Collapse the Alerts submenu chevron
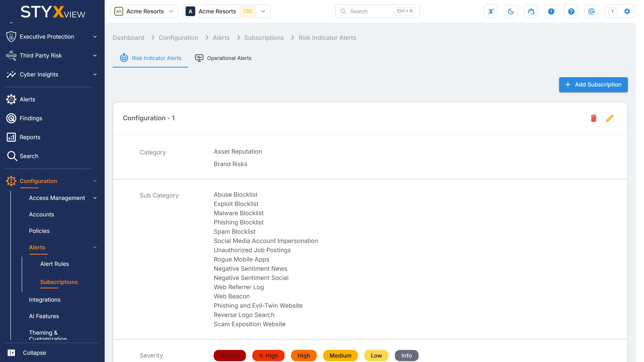This screenshot has height=362, width=644. click(95, 247)
